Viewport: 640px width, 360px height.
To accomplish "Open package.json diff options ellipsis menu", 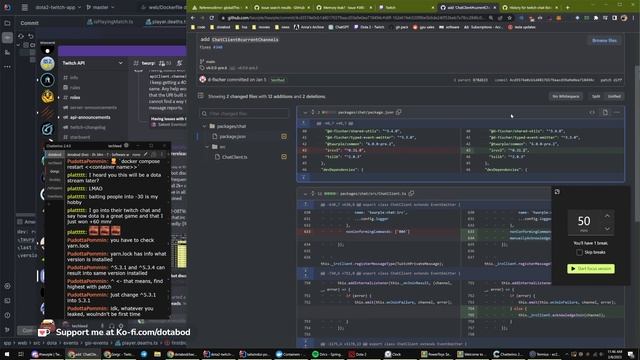I will 616,112.
